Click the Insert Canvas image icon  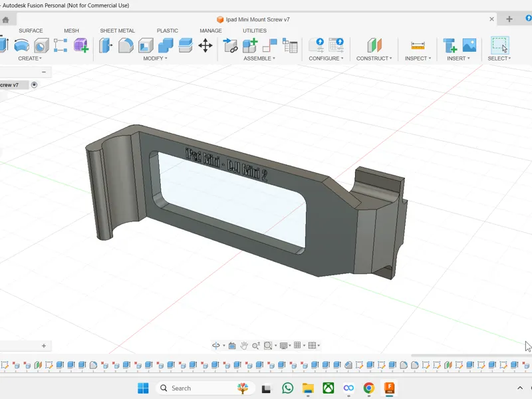(x=469, y=45)
